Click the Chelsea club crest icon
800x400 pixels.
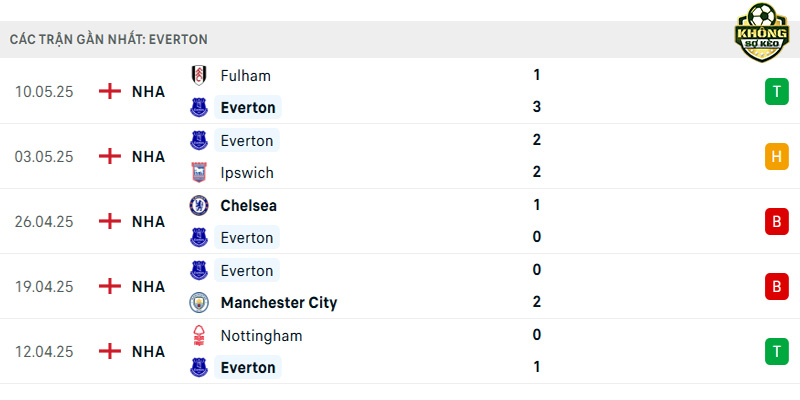pos(198,206)
